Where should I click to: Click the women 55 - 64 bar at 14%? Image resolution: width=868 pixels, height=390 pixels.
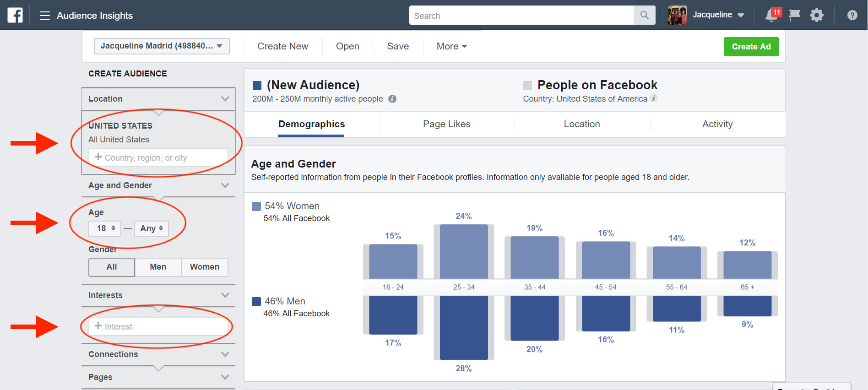tap(677, 263)
